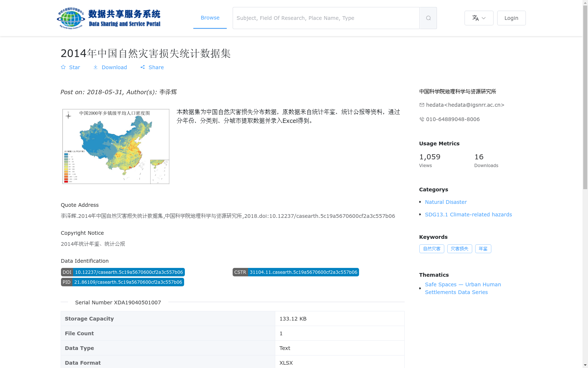The height and width of the screenshot is (368, 588).
Task: Click the search magnifier icon button
Action: click(x=428, y=18)
